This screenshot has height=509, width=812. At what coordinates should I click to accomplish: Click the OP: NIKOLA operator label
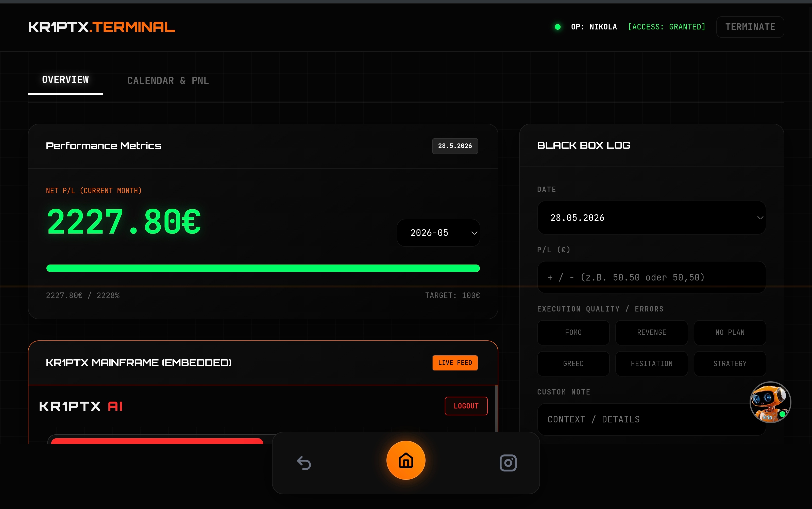point(594,27)
